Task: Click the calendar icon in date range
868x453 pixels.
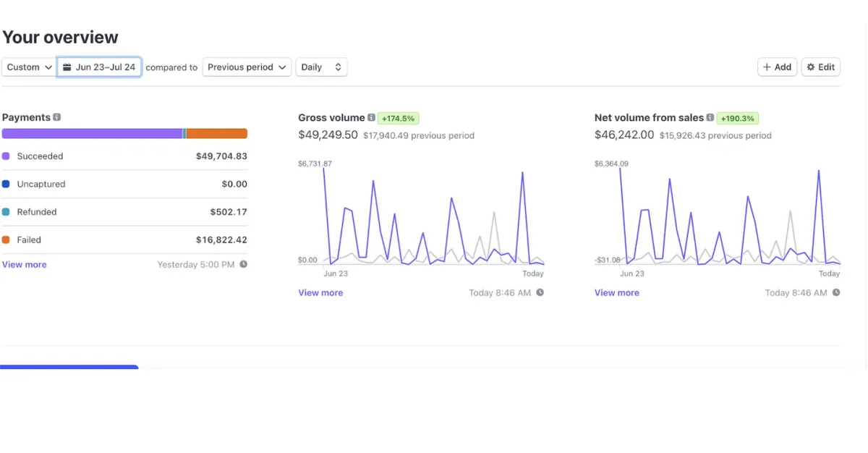Action: pos(67,67)
